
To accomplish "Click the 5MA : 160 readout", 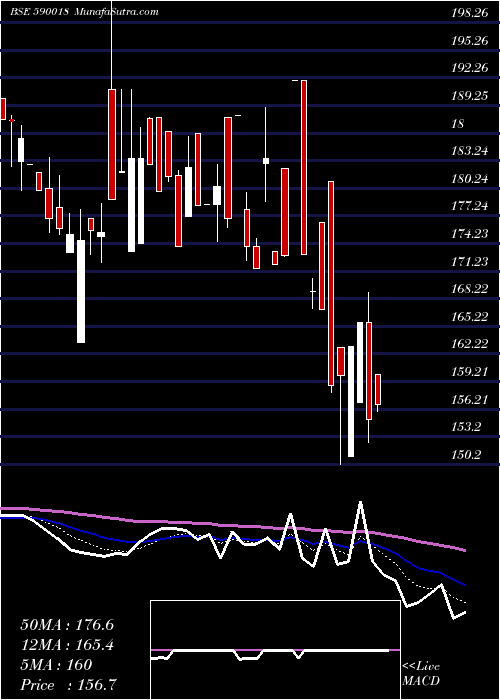I will 56,665.
